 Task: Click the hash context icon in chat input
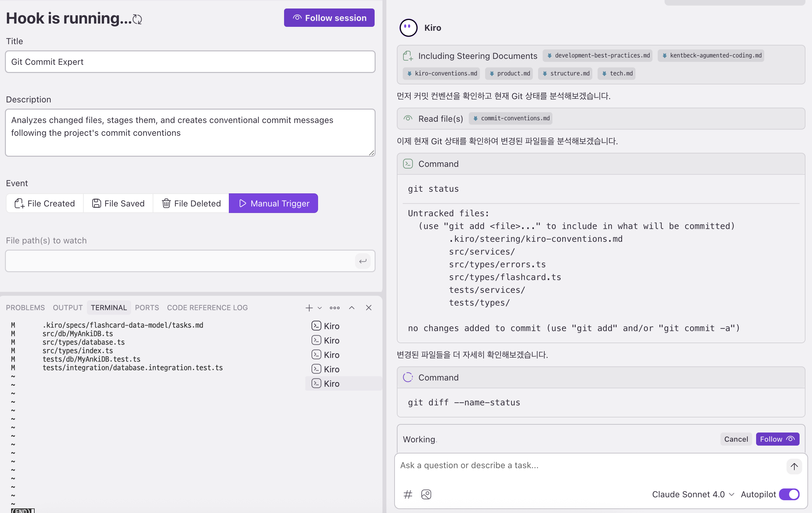[x=408, y=494]
